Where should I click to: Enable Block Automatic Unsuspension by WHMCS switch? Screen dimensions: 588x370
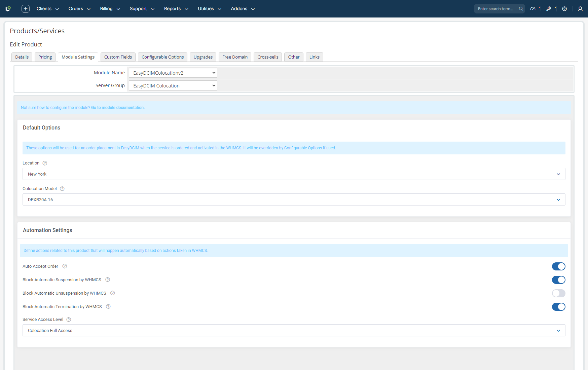pos(558,293)
